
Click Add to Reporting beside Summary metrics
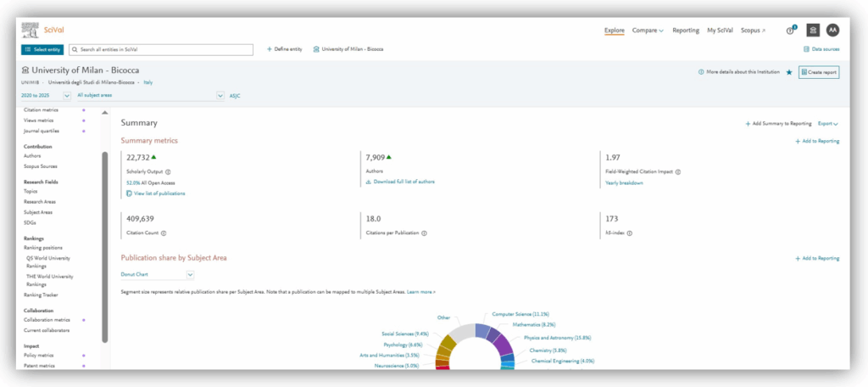817,142
